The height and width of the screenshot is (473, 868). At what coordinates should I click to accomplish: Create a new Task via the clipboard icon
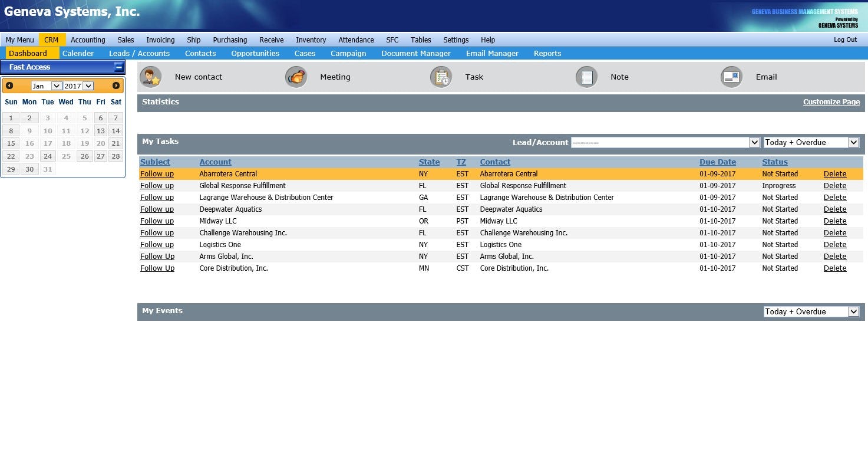441,77
